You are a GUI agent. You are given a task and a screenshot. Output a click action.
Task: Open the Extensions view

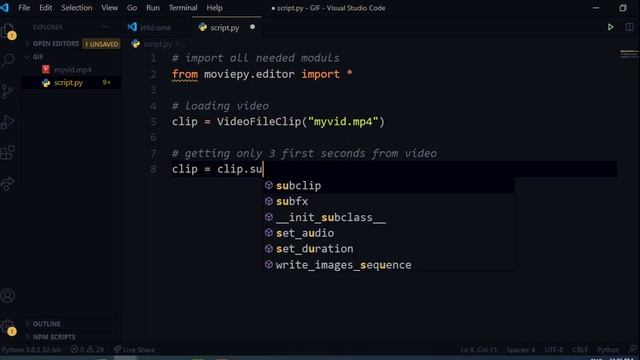(8, 153)
